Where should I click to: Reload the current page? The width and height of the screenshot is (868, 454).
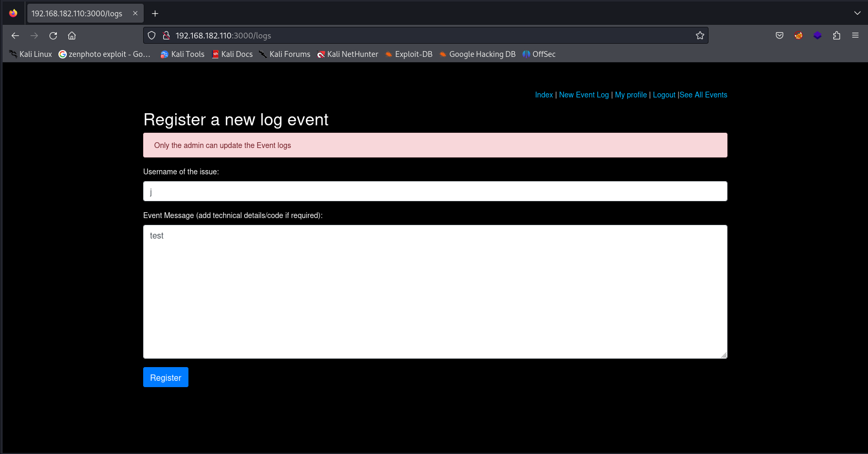click(x=53, y=36)
